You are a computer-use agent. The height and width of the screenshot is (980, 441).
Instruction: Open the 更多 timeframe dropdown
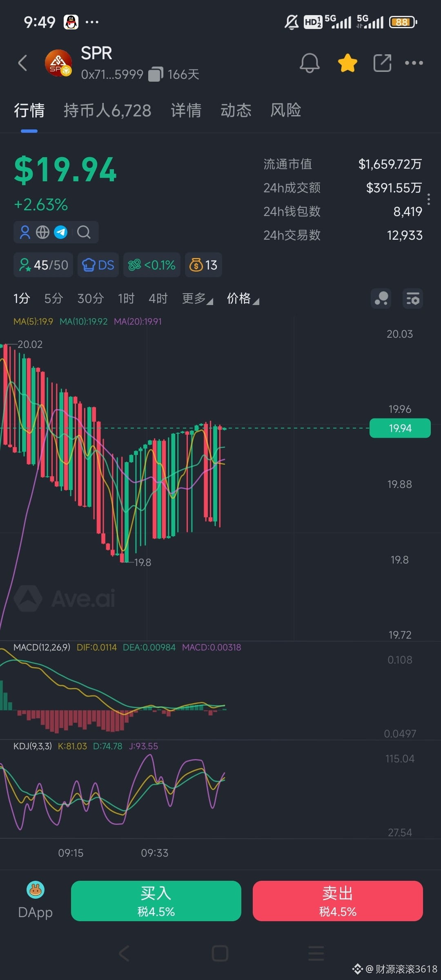[x=197, y=298]
